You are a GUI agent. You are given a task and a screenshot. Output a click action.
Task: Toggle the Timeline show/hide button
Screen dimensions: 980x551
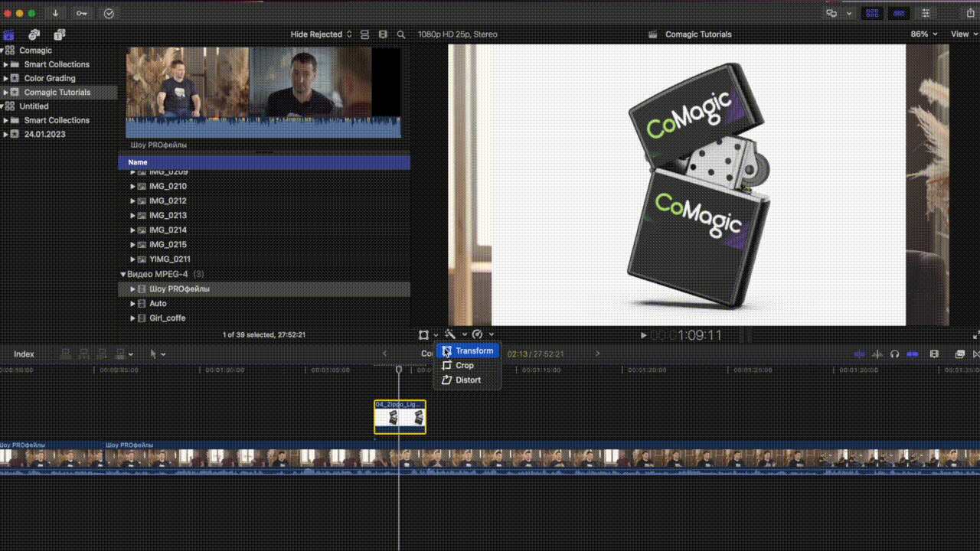(900, 13)
